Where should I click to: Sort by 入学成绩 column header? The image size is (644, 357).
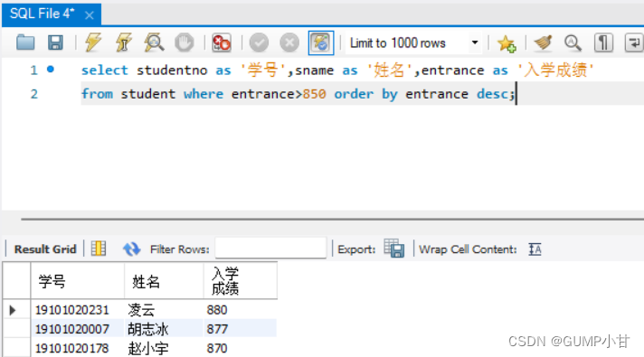pos(241,281)
